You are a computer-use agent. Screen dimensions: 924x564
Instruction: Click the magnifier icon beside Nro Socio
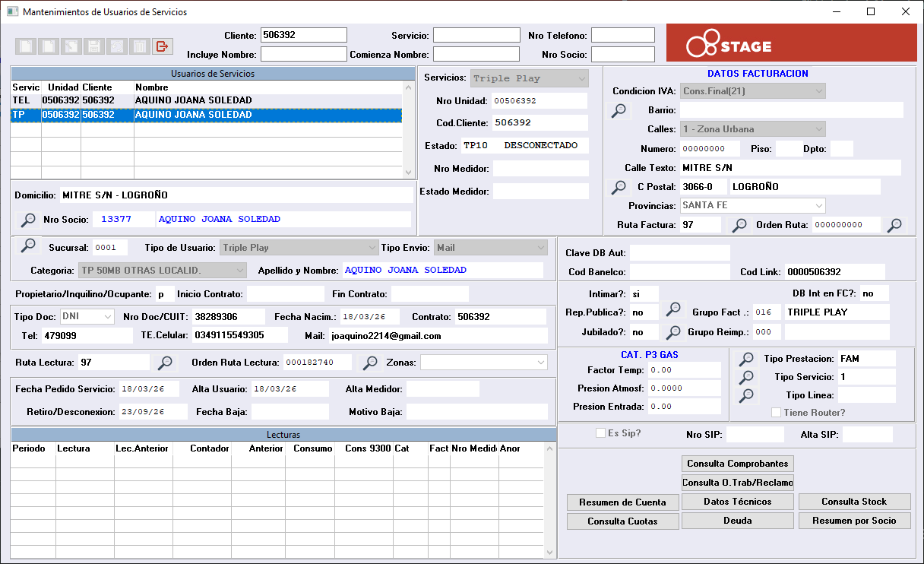click(28, 220)
